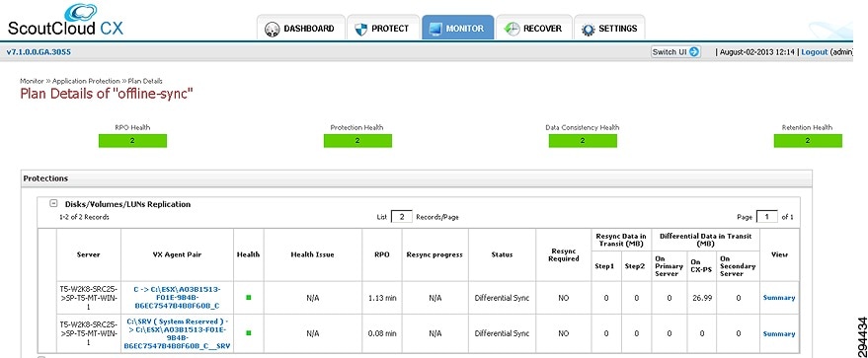
Task: Click the Health Issue column header
Action: (313, 254)
